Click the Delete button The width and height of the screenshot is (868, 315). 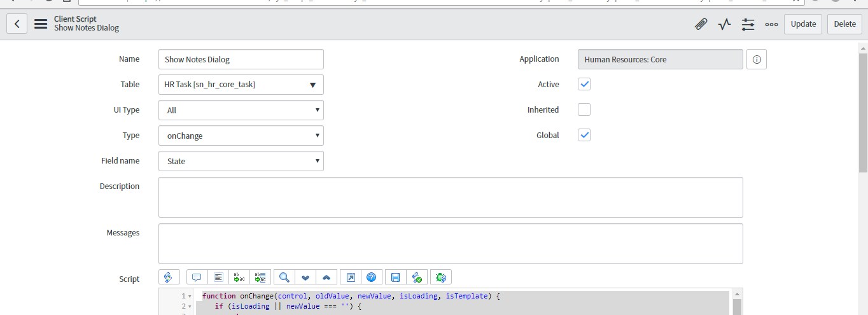pos(844,24)
